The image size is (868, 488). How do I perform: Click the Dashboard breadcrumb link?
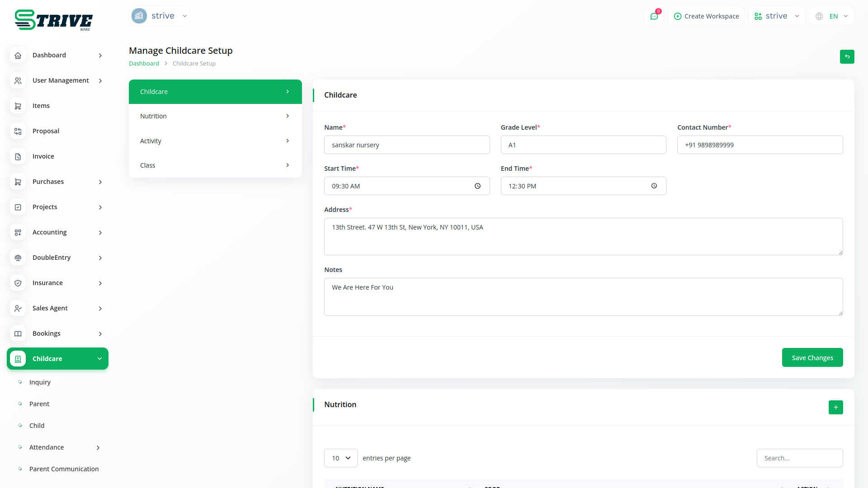point(144,64)
